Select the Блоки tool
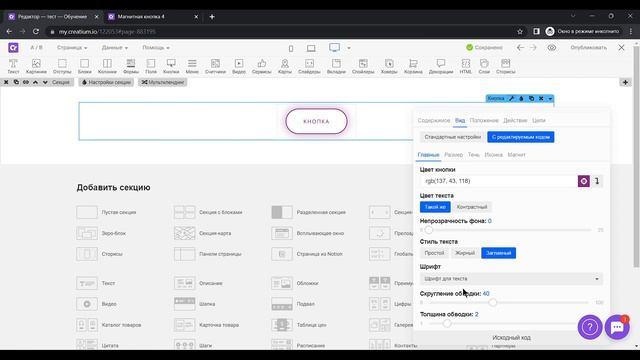The width and height of the screenshot is (640, 360). (84, 66)
